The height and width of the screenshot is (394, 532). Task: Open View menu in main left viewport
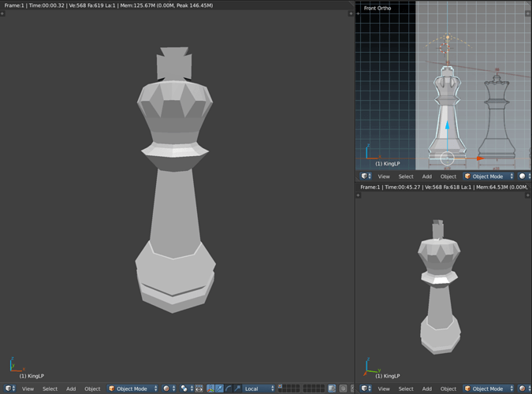point(28,388)
